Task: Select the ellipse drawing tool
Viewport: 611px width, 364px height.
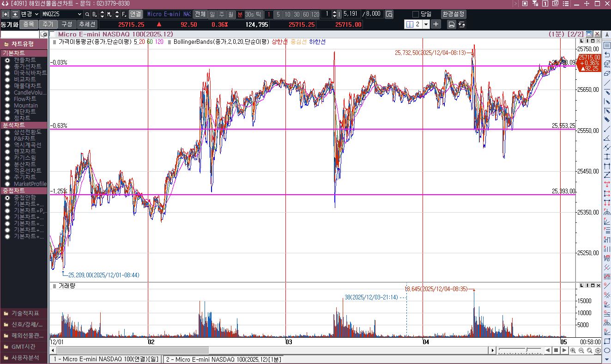Action: [607, 351]
